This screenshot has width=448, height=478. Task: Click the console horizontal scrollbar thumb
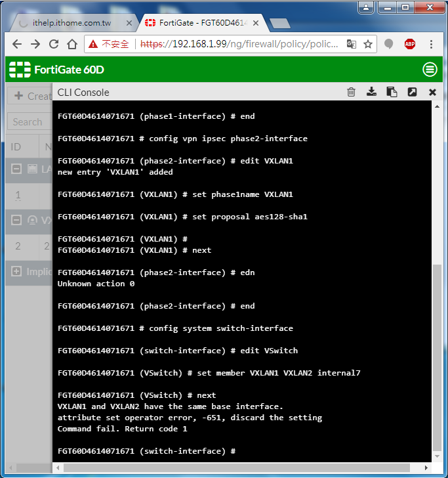[237, 467]
